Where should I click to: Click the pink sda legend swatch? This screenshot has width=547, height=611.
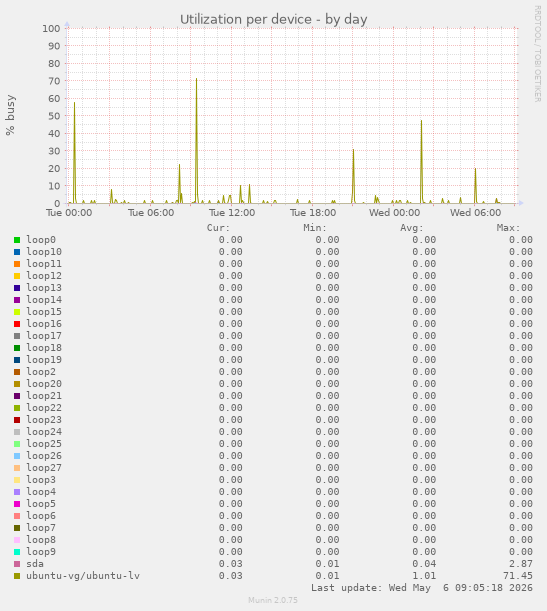(17, 564)
